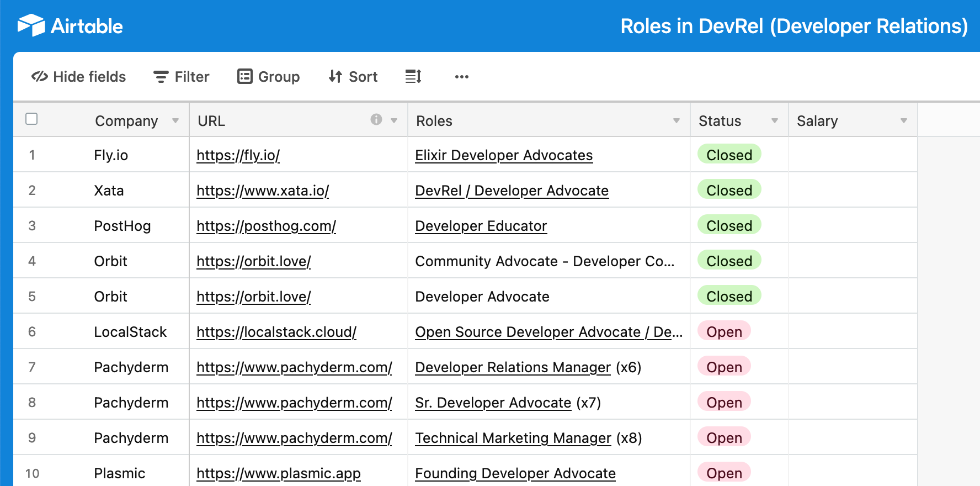The height and width of the screenshot is (486, 980).
Task: Open the Developer Educator role link
Action: pos(481,226)
